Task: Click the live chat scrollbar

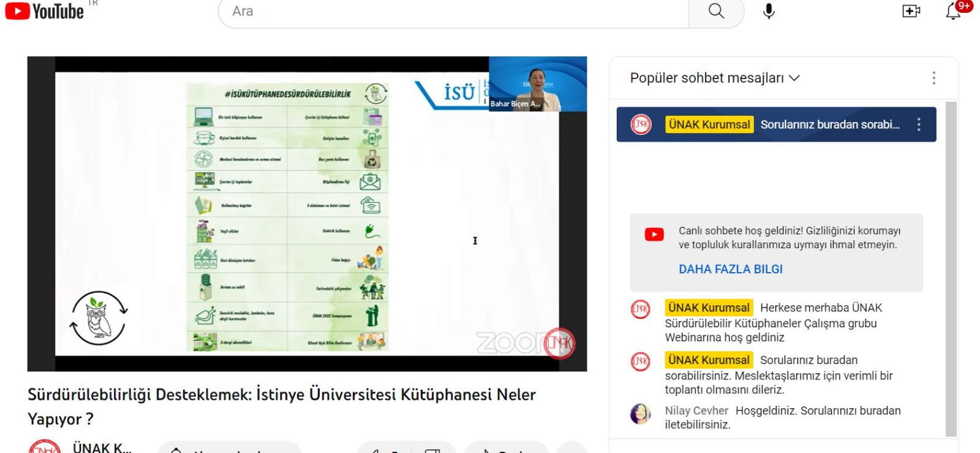Action: 951,268
